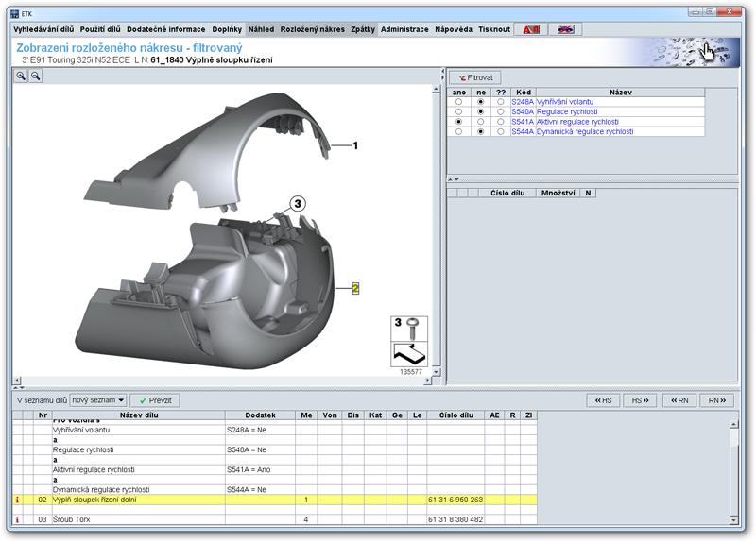Select 'ne' for S540A Regulace rychlosti
Viewport: 756px width, 542px height.
click(480, 111)
